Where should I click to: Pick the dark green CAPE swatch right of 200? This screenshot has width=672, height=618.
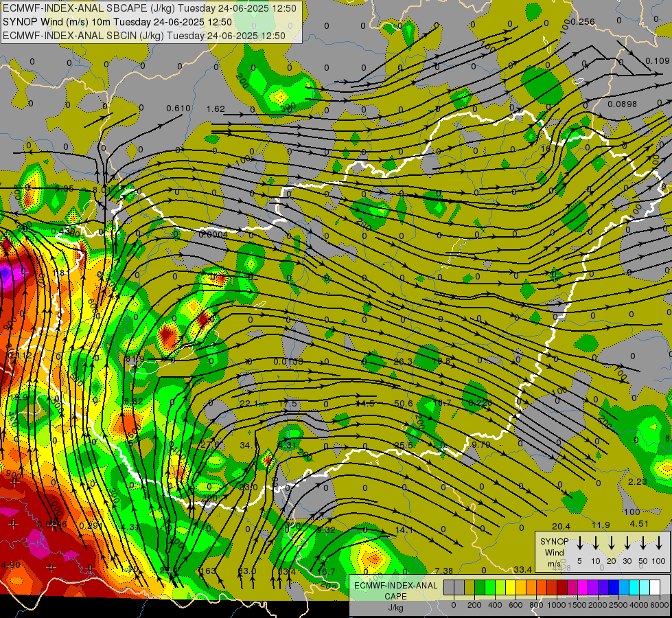click(480, 587)
